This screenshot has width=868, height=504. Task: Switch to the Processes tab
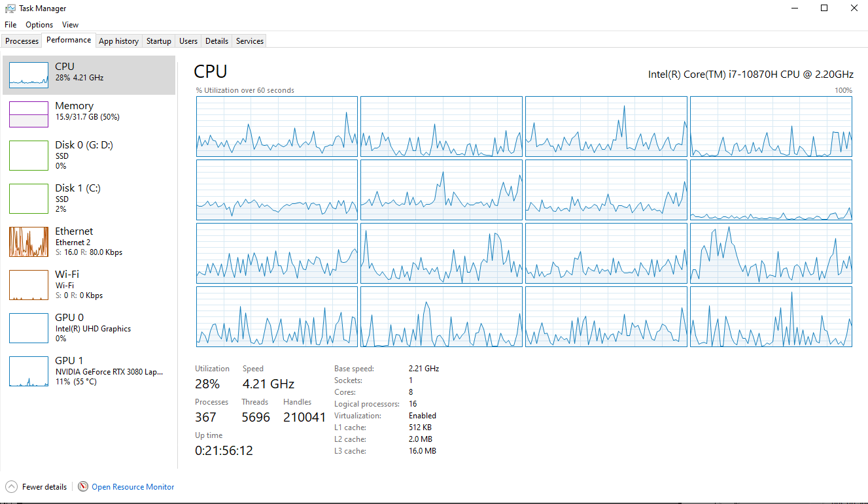coord(22,41)
